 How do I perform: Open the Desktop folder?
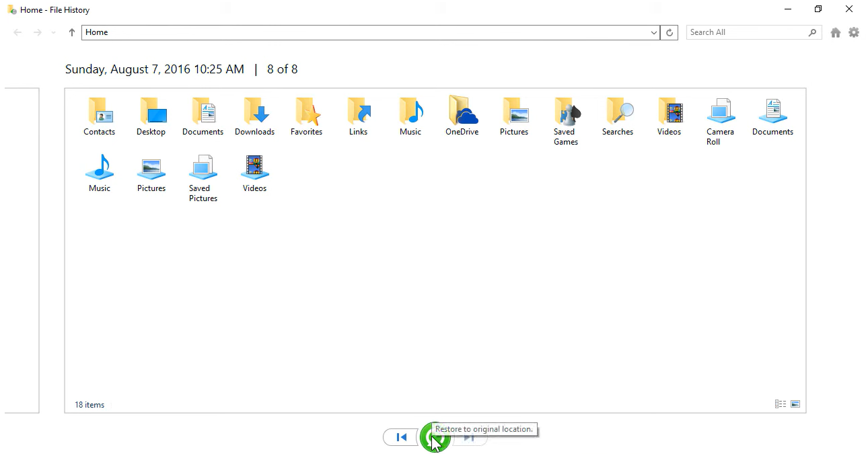[x=151, y=117]
